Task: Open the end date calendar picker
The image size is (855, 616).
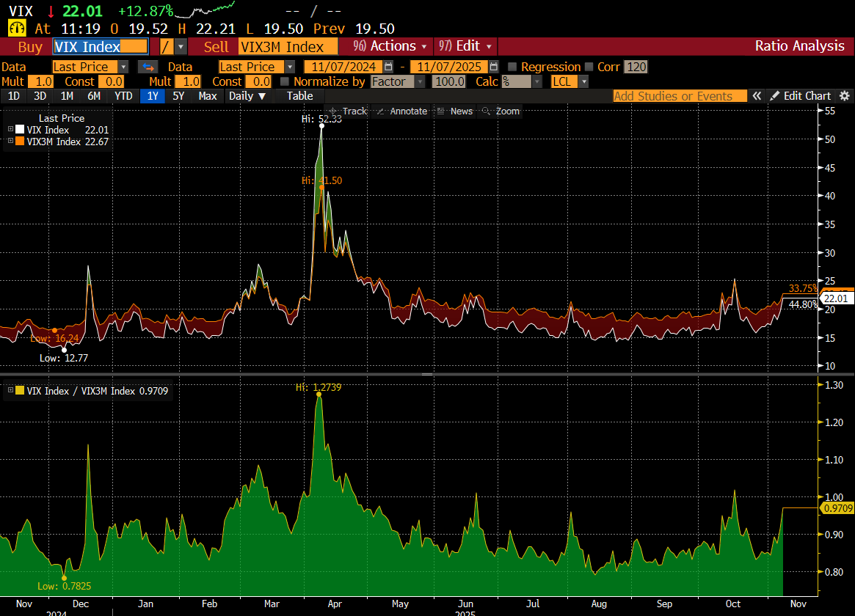Action: (x=493, y=67)
